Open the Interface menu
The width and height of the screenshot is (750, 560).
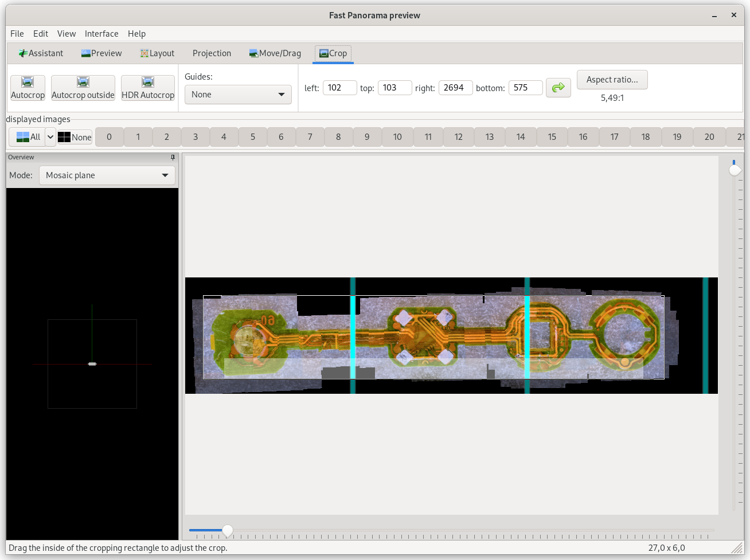101,34
